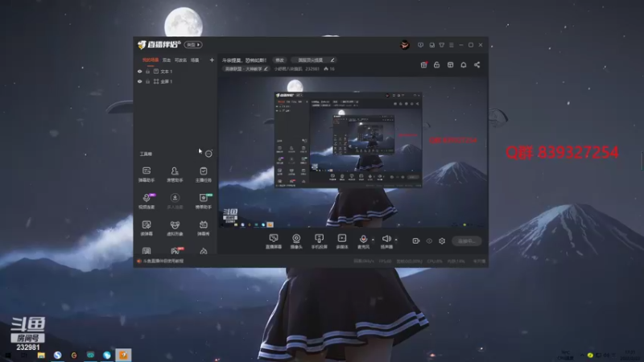This screenshot has width=644, height=362.
Task: Switch layout mode via pill button beside logo
Action: 192,45
